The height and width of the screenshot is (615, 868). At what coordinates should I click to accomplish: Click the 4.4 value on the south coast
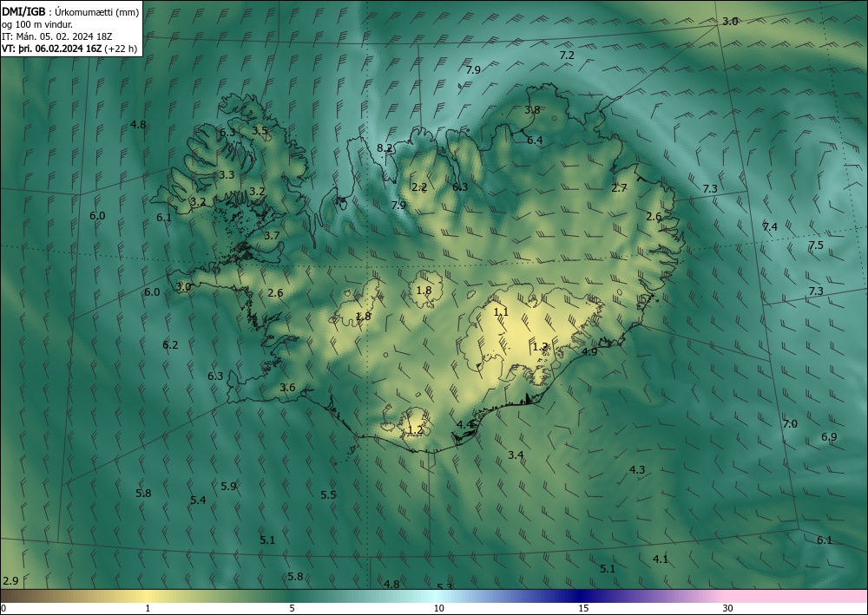click(x=464, y=425)
